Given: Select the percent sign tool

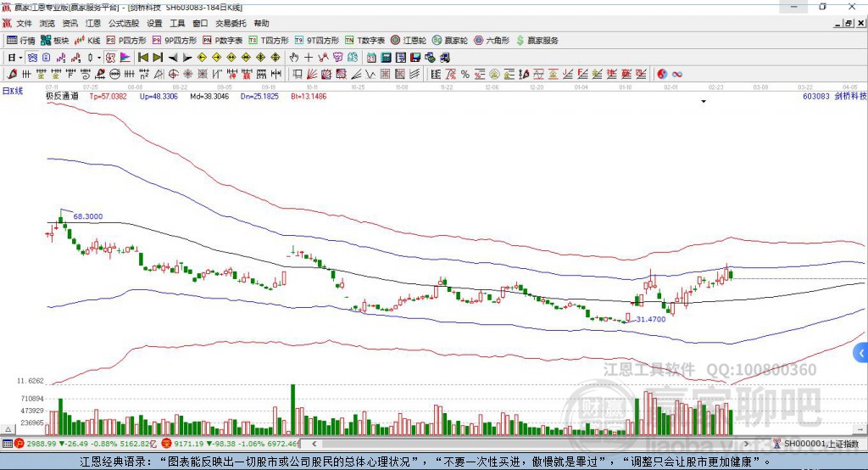Looking at the screenshot, I should tap(465, 74).
